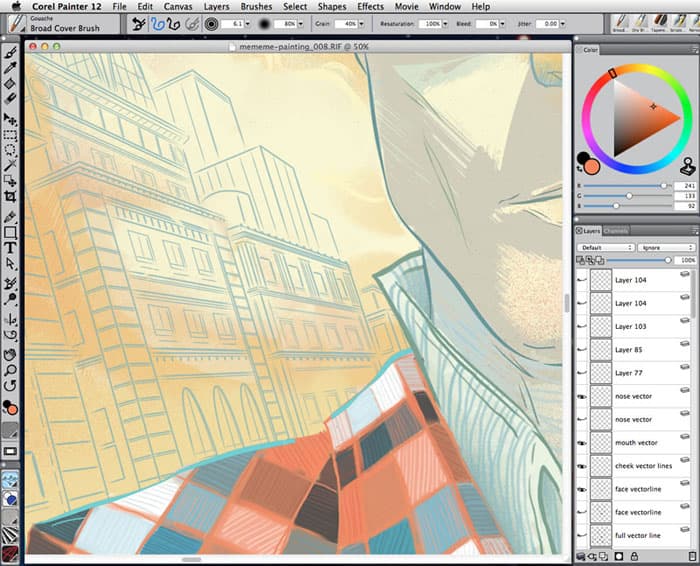Select the Paint Bucket tool
The image size is (700, 566).
coord(10,83)
